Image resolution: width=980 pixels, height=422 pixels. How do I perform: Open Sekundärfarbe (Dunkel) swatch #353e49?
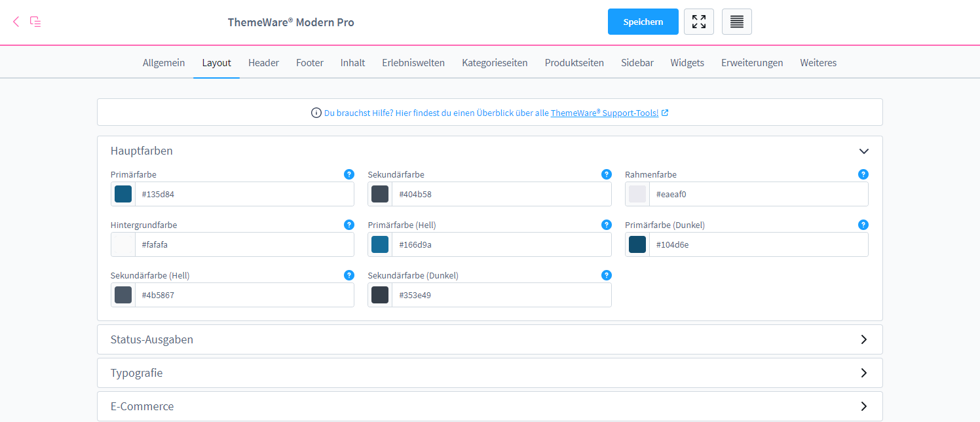[380, 295]
